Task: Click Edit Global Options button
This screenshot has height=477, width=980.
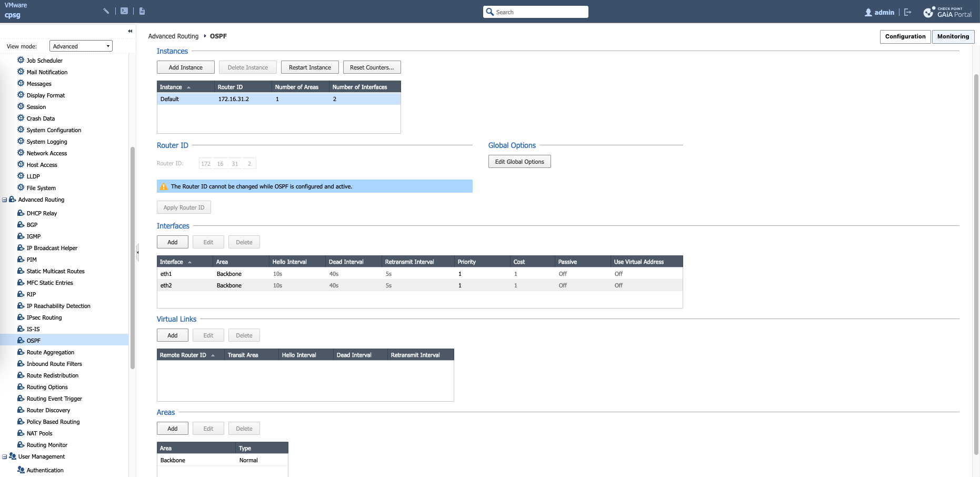Action: tap(519, 162)
